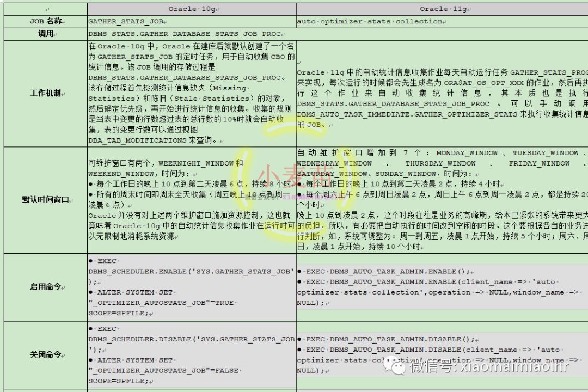588x392 pixels.
Task: Click 'EXEC DBMS_AUTO_TASK_ADMIN.ENABLE();' line
Action: point(384,271)
